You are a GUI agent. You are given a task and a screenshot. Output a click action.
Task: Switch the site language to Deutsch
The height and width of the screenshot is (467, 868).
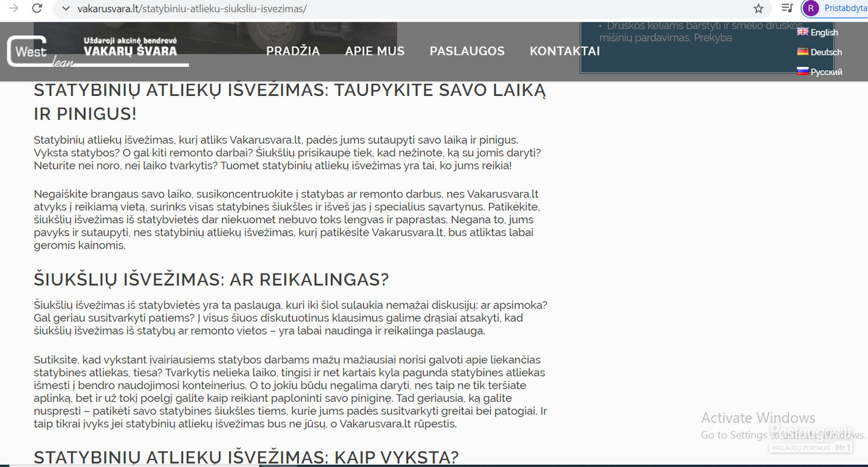820,52
